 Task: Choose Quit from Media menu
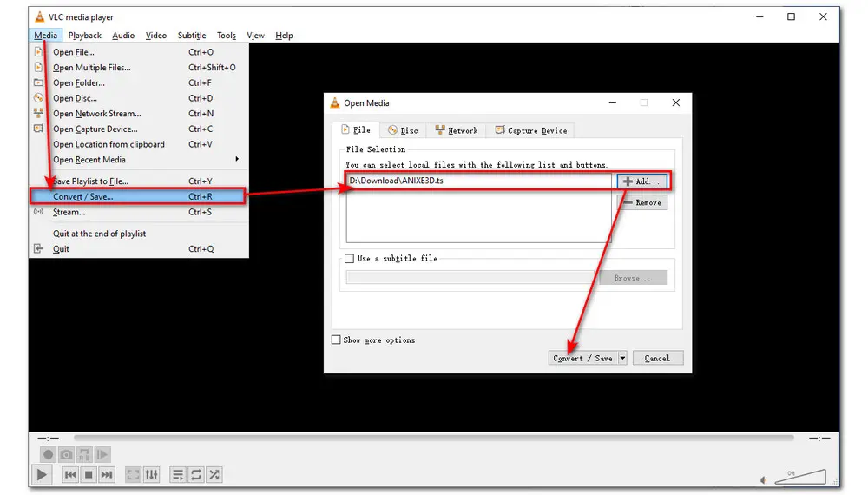click(138, 249)
